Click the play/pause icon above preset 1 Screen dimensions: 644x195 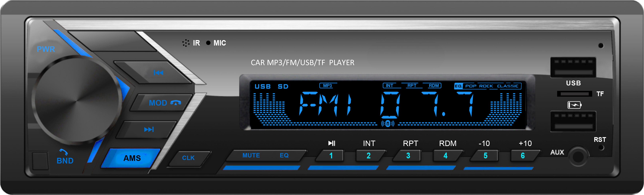click(x=332, y=143)
